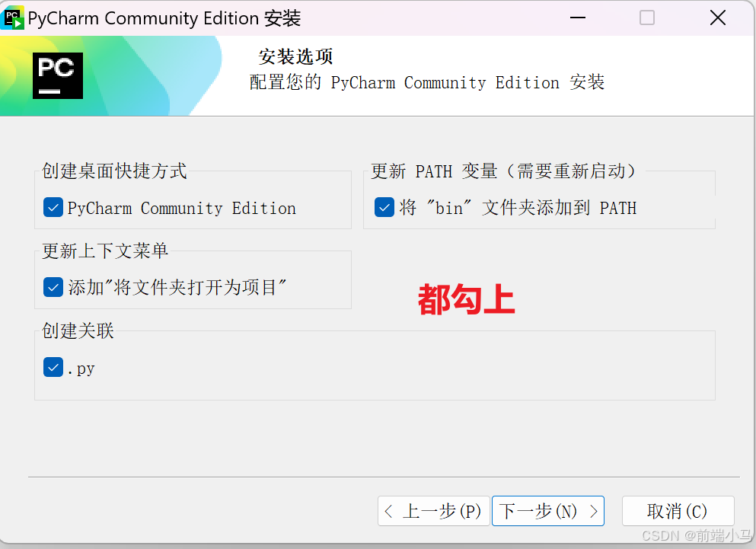The height and width of the screenshot is (549, 756).
Task: Toggle the .py association checkbox
Action: click(53, 367)
